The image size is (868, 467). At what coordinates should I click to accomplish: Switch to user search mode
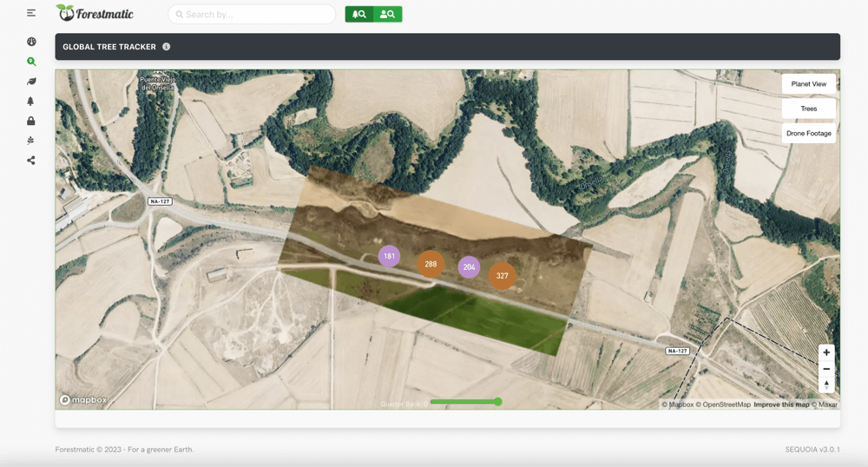(x=388, y=15)
